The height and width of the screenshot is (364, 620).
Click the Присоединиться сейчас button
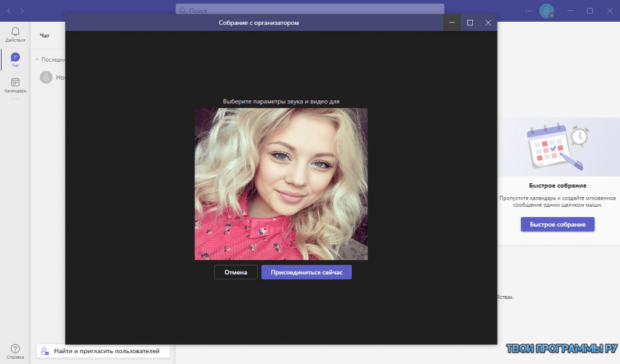click(x=306, y=271)
